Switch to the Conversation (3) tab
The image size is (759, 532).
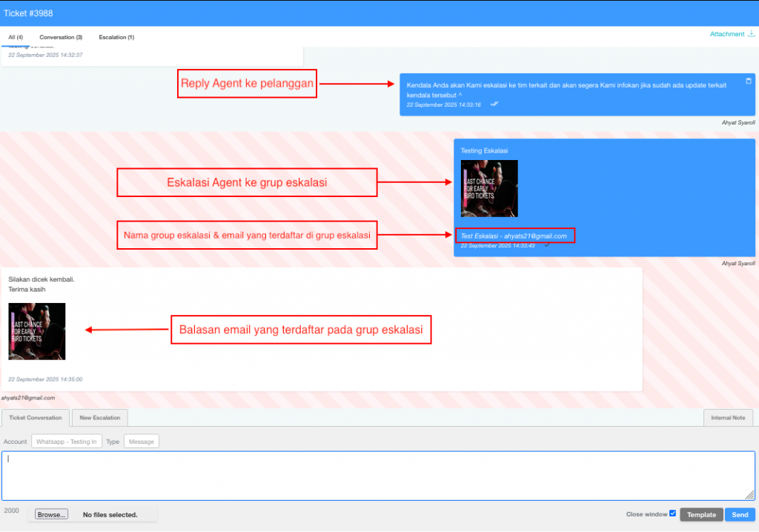pyautogui.click(x=61, y=37)
